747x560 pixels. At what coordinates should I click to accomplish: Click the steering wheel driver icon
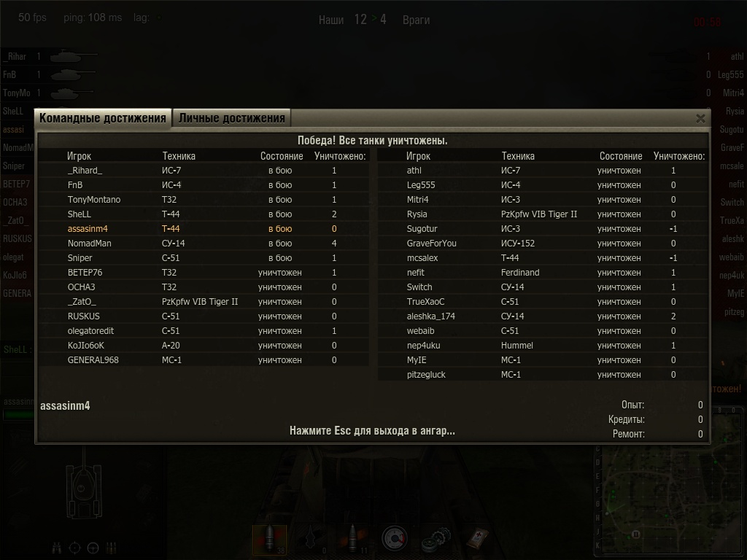(x=93, y=548)
